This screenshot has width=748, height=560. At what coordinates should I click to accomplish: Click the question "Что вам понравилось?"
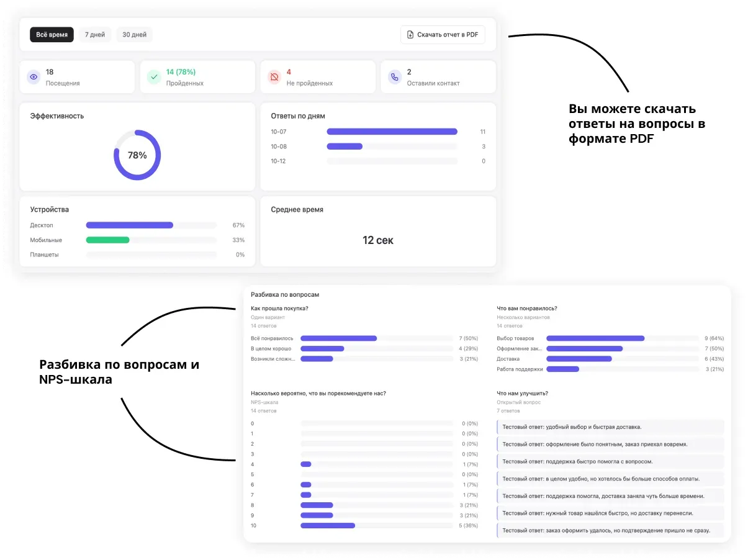pyautogui.click(x=527, y=309)
